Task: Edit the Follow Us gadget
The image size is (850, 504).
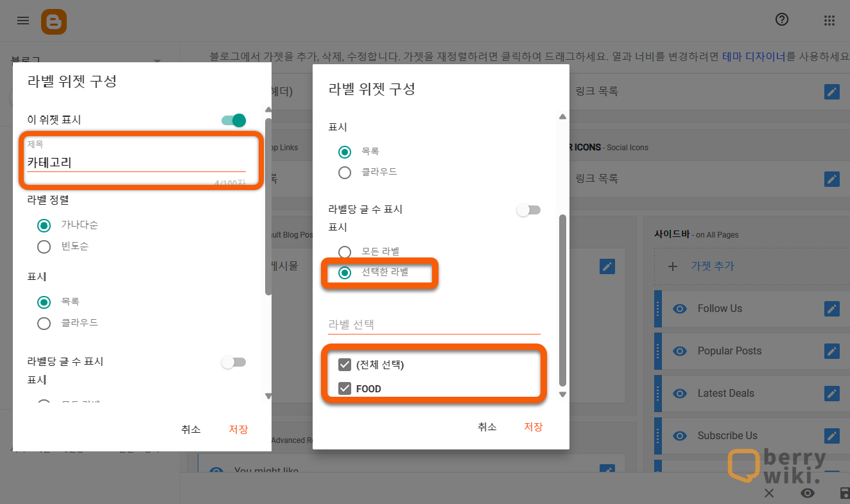Action: (x=832, y=309)
